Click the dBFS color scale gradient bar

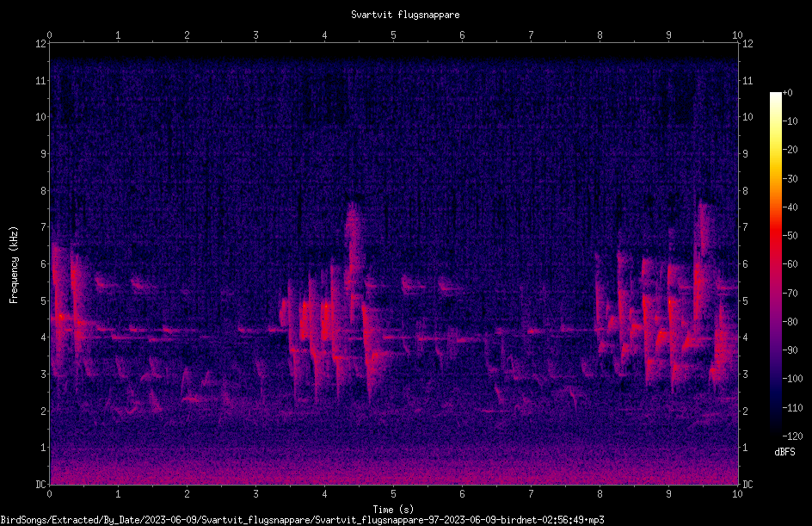(x=775, y=263)
